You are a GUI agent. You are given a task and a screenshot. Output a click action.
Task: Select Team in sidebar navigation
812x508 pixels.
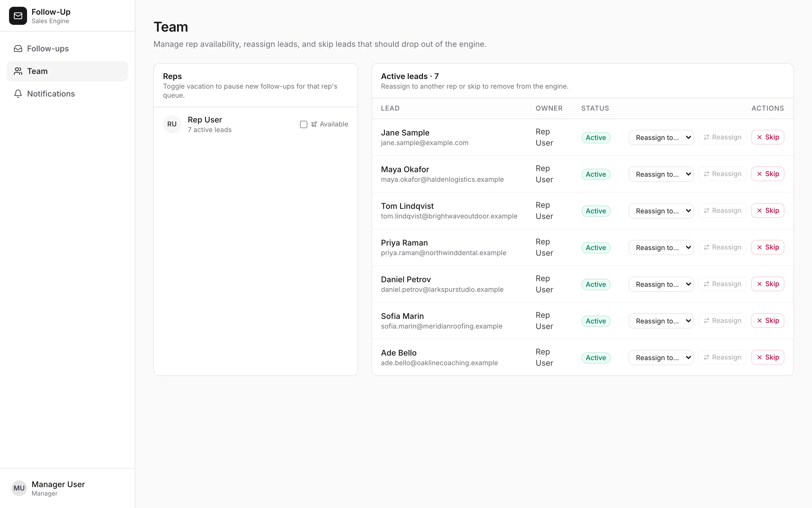coord(67,71)
